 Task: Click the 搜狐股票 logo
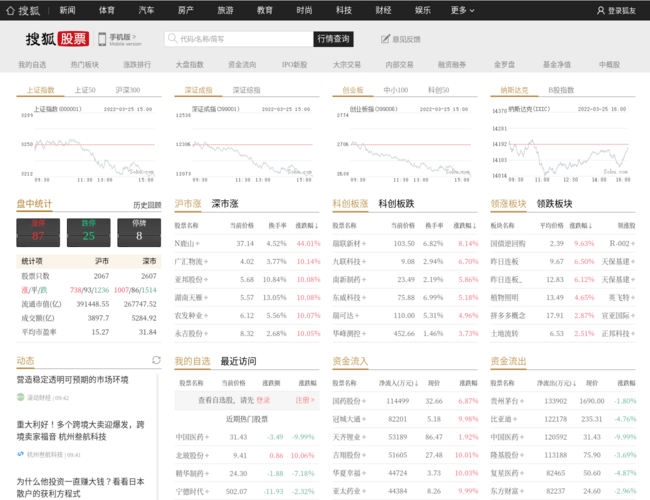pos(56,39)
